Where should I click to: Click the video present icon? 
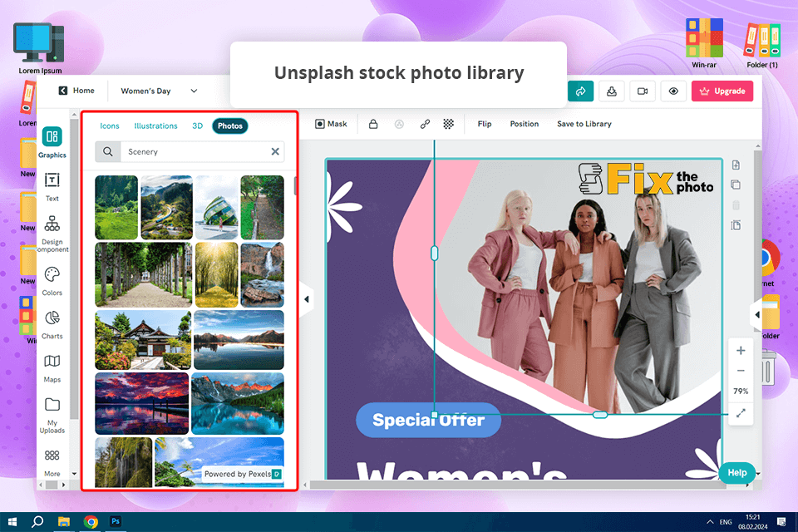643,91
